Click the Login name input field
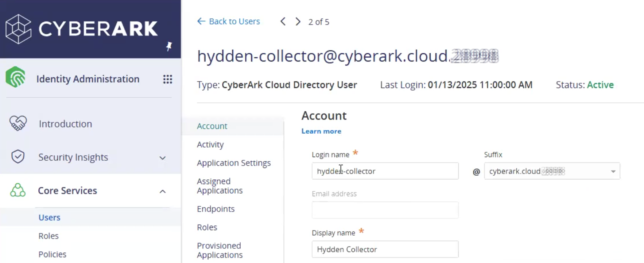Image resolution: width=644 pixels, height=263 pixels. (x=385, y=171)
